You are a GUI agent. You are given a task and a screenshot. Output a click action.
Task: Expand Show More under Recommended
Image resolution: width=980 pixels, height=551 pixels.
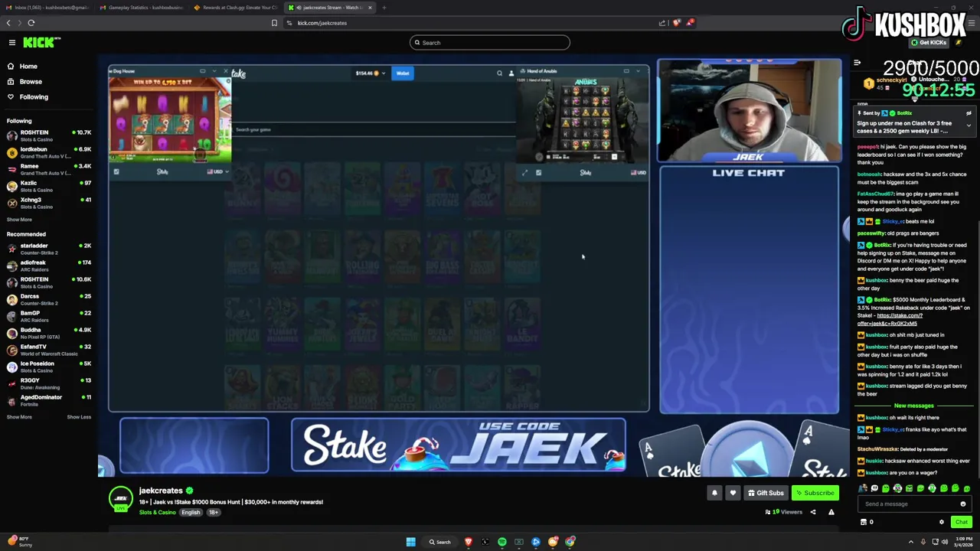pyautogui.click(x=19, y=417)
